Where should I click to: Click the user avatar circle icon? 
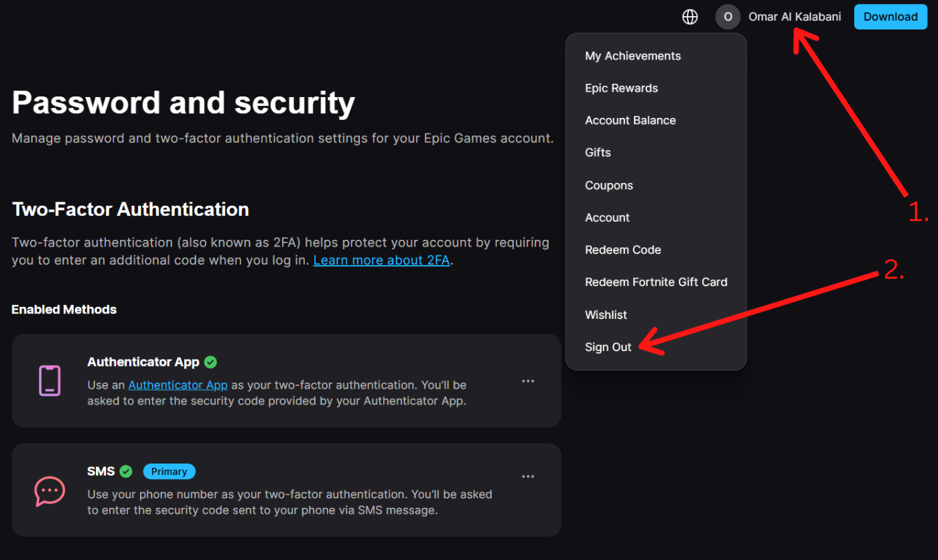pos(728,17)
